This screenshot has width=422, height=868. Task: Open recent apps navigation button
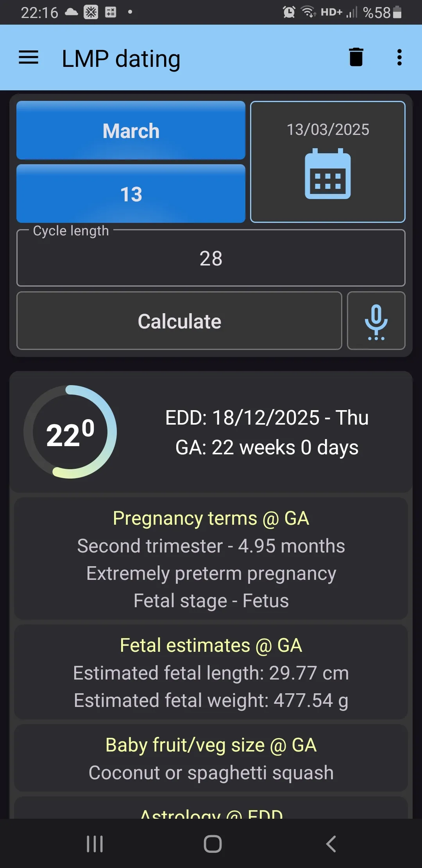(x=95, y=844)
